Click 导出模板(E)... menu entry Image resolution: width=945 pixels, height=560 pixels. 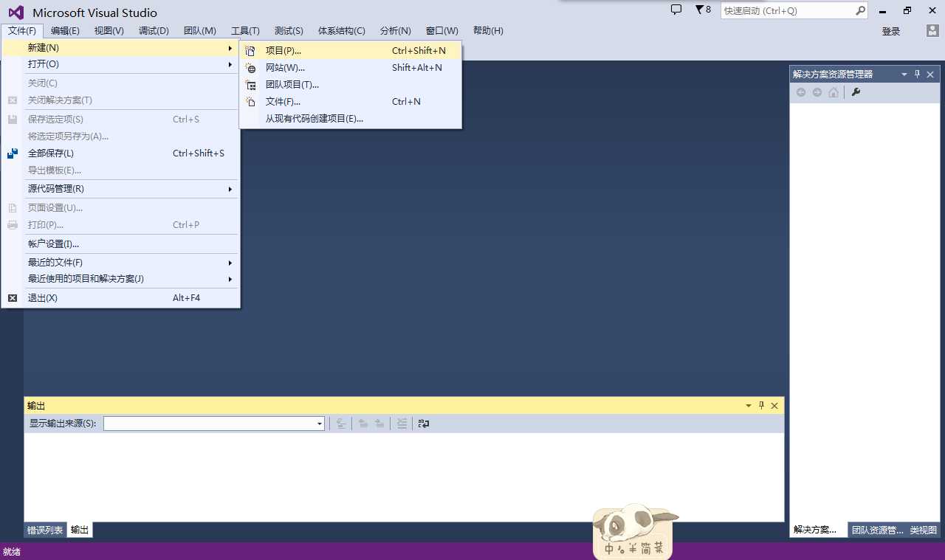121,170
